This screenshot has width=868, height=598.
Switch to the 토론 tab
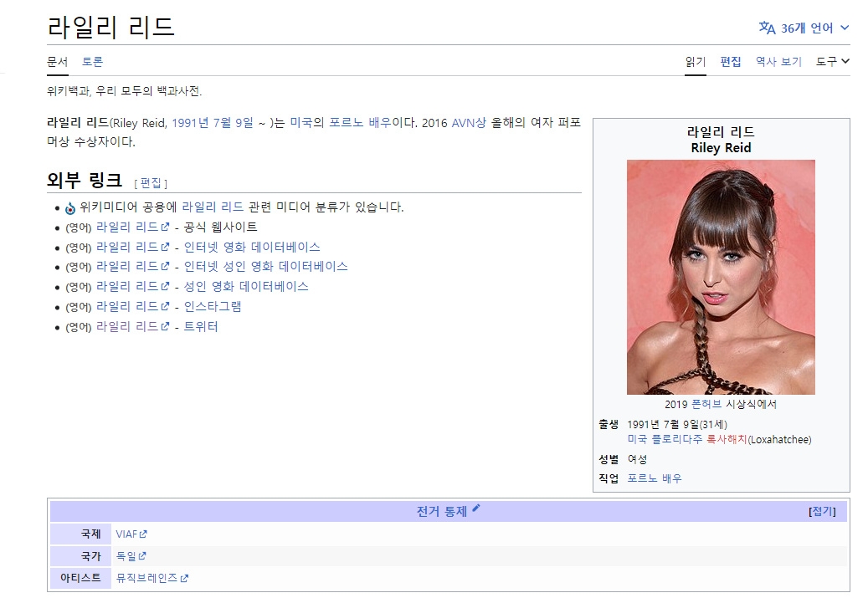92,61
